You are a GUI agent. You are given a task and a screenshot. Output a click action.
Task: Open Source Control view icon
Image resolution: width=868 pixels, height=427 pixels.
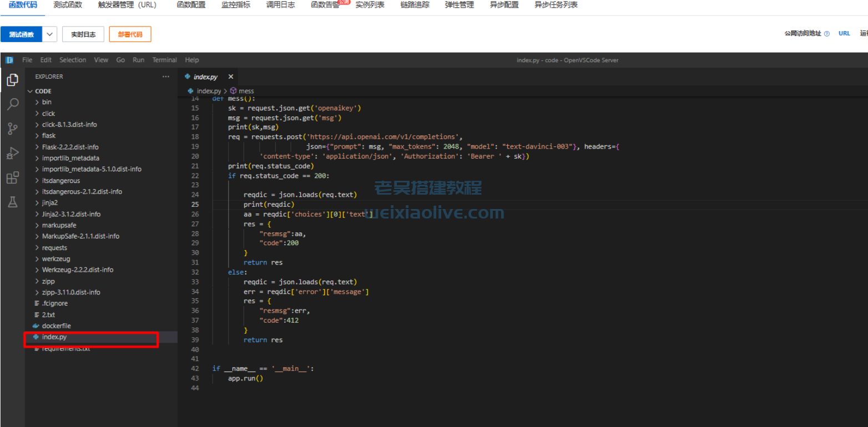pyautogui.click(x=12, y=129)
